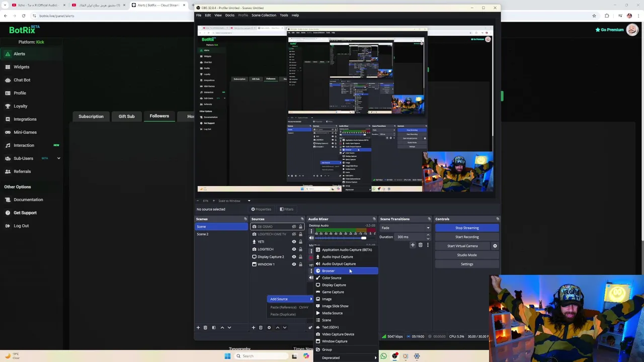Choose Video Capture Device source
644x362 pixels.
[346, 334]
